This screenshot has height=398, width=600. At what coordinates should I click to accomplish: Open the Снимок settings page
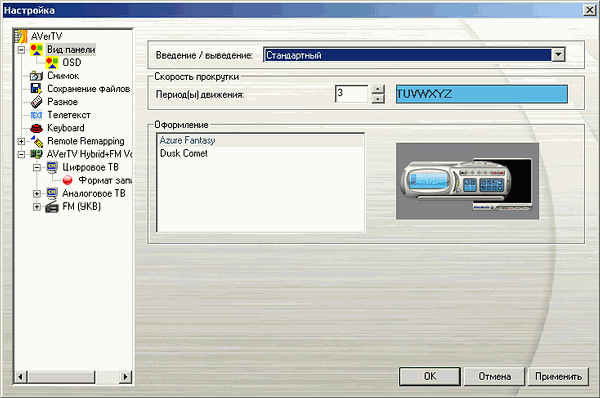coord(63,76)
